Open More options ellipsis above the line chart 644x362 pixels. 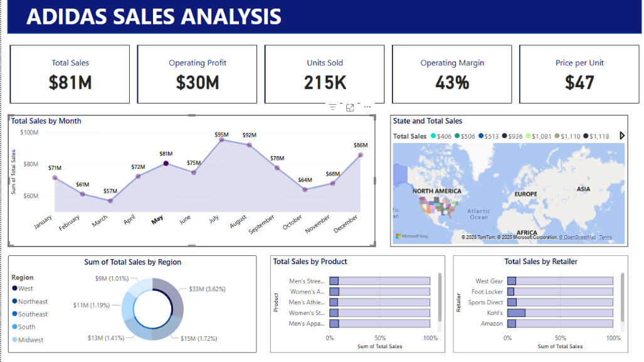click(367, 107)
